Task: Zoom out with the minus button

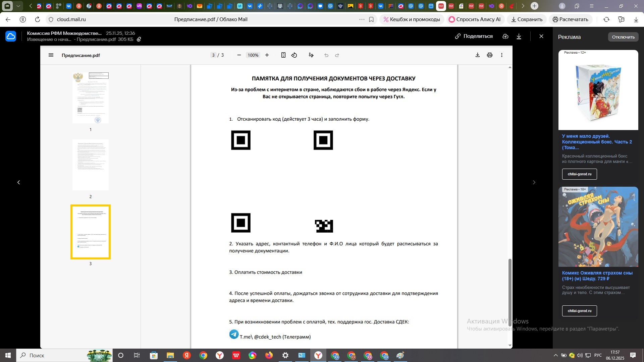Action: (239, 55)
